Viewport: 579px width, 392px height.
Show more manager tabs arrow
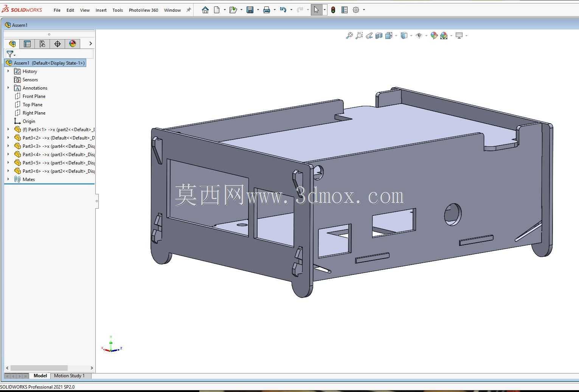click(x=90, y=43)
